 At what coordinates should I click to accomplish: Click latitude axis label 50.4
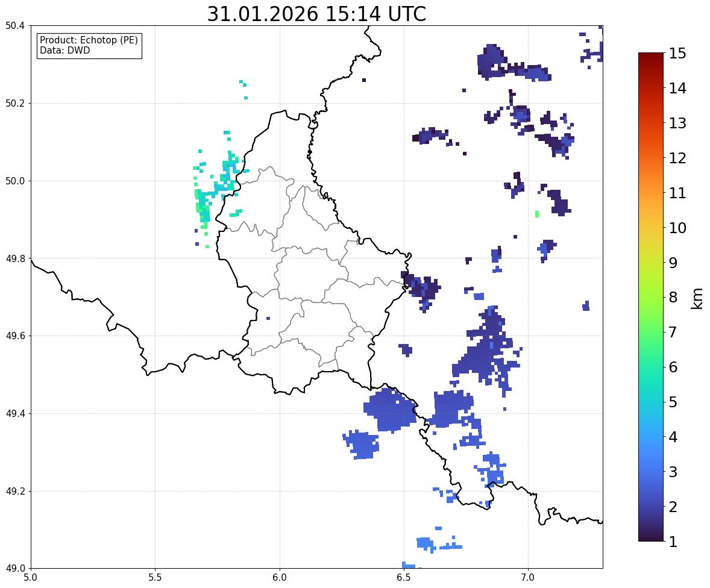pyautogui.click(x=15, y=26)
